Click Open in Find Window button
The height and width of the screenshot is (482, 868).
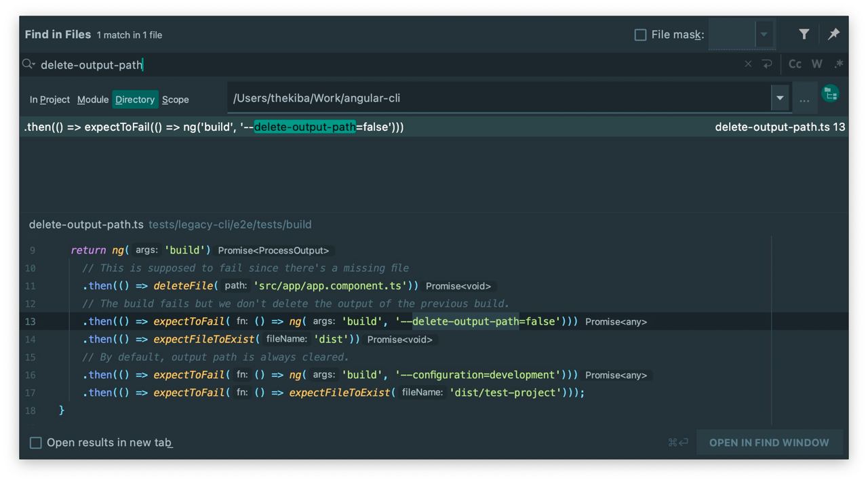pyautogui.click(x=769, y=443)
